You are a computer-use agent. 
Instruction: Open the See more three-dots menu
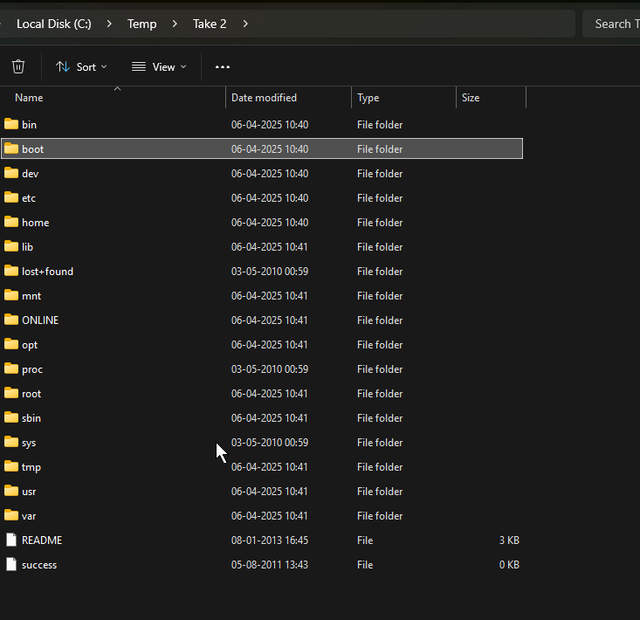[222, 67]
